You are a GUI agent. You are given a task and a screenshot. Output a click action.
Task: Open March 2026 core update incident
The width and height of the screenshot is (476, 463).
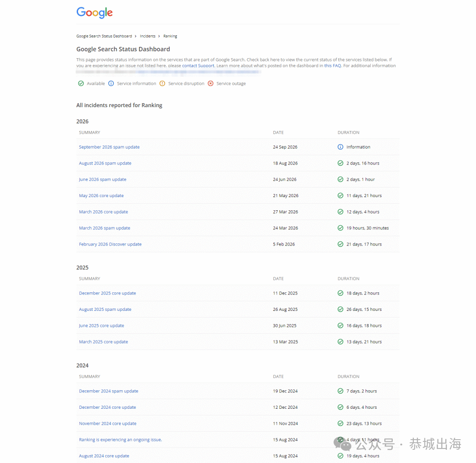pos(104,212)
